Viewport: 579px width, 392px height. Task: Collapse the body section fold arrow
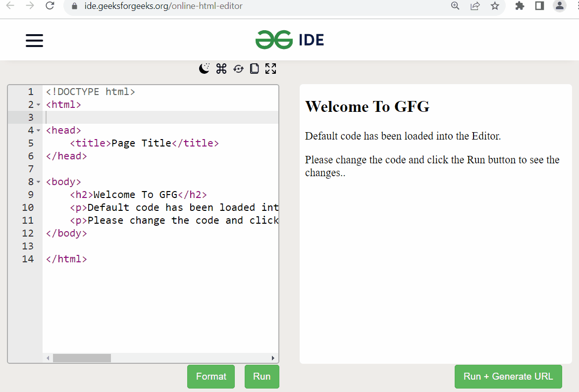(38, 182)
